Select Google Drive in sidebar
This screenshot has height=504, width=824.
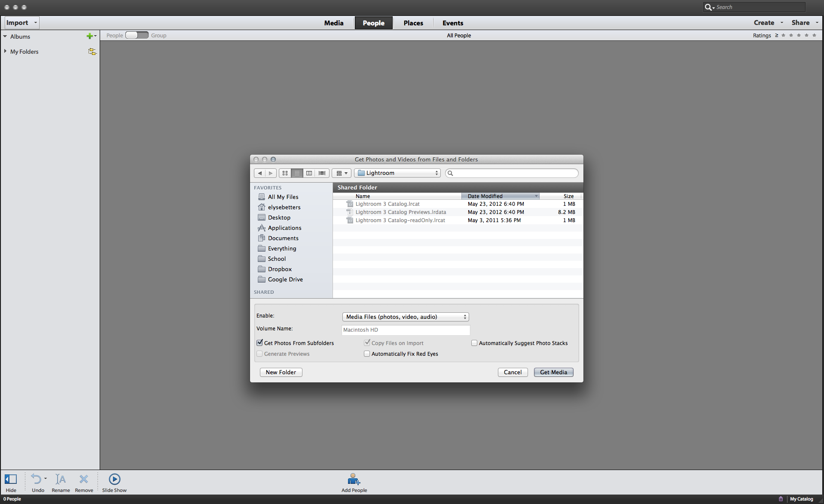280,279
